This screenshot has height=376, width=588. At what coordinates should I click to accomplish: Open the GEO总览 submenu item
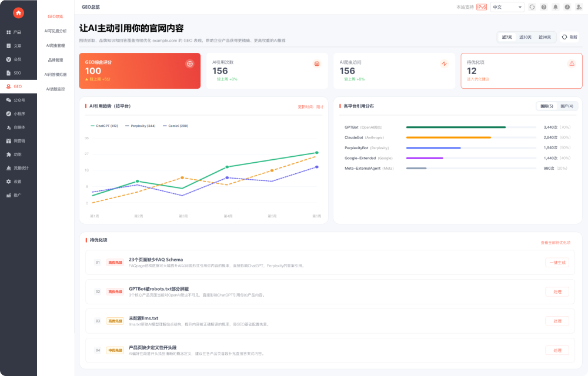55,16
